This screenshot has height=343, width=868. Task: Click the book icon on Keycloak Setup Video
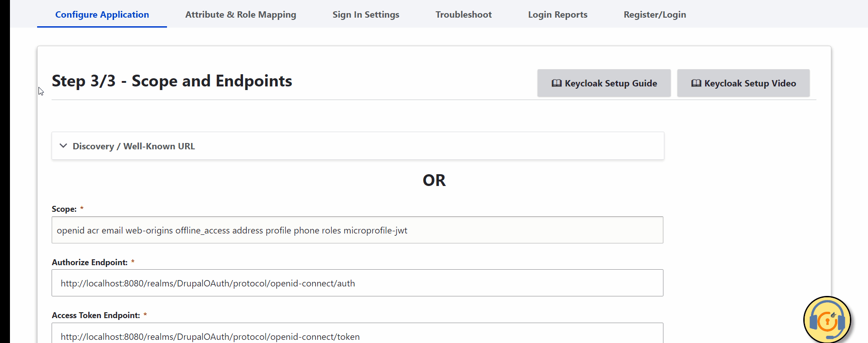696,83
